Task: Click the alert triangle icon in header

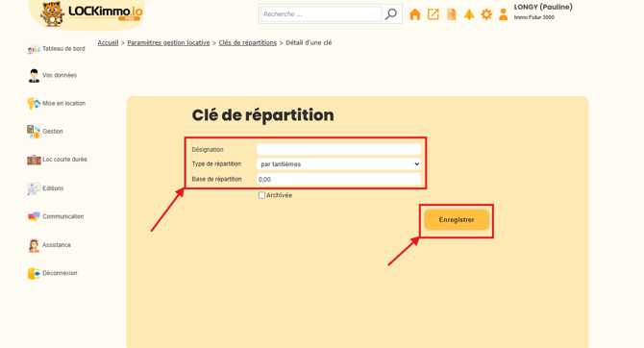Action: [x=469, y=14]
